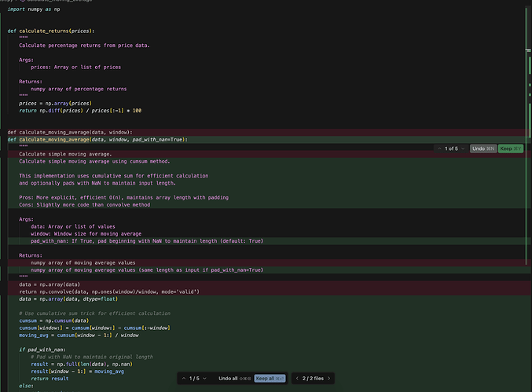This screenshot has height=392, width=532.
Task: Click 'prices = np.array(prices)' line
Action: [55, 104]
